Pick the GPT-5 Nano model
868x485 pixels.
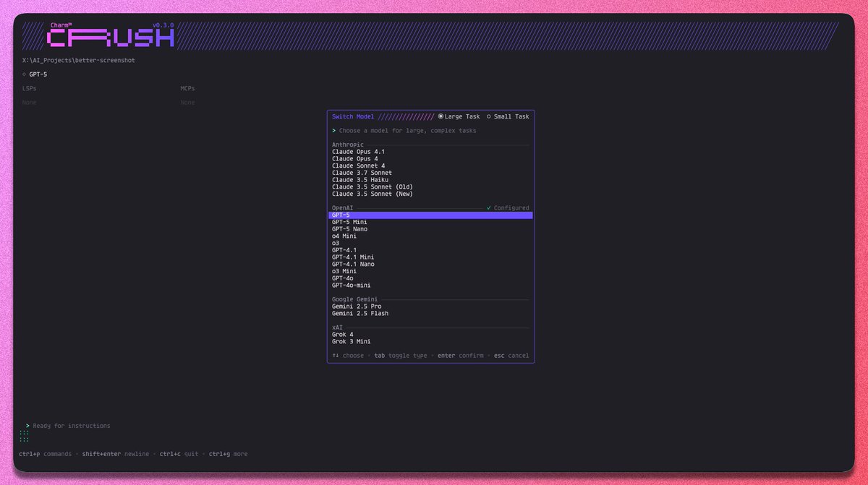coord(350,229)
